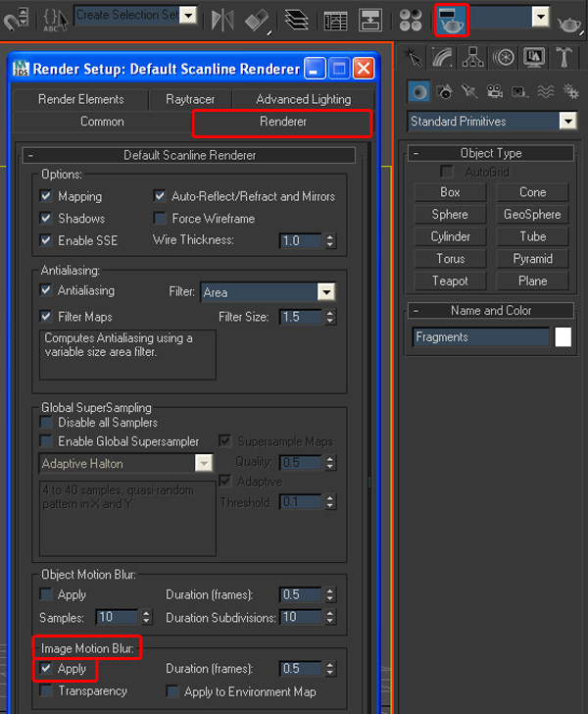Switch to Display command panel tab

534,58
